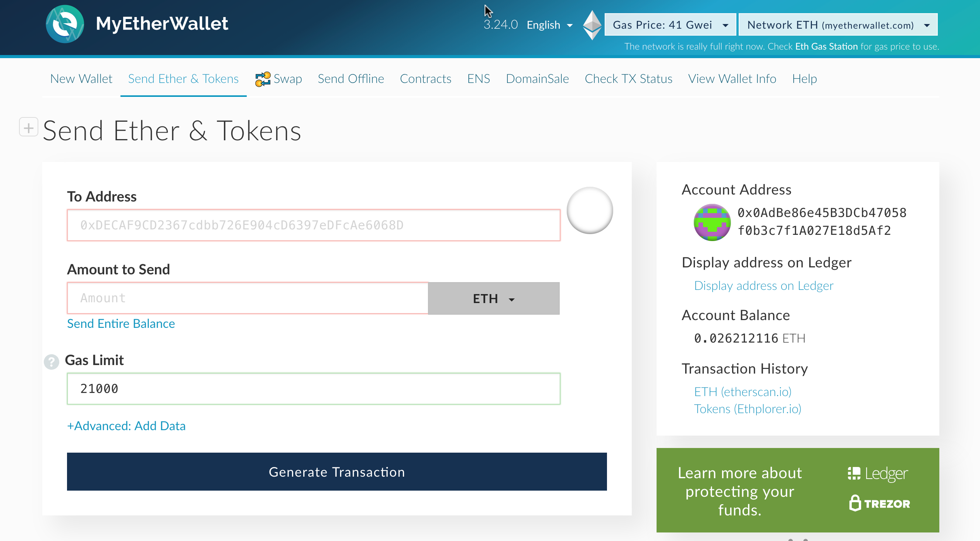Click the Swap arrows icon

click(x=263, y=79)
